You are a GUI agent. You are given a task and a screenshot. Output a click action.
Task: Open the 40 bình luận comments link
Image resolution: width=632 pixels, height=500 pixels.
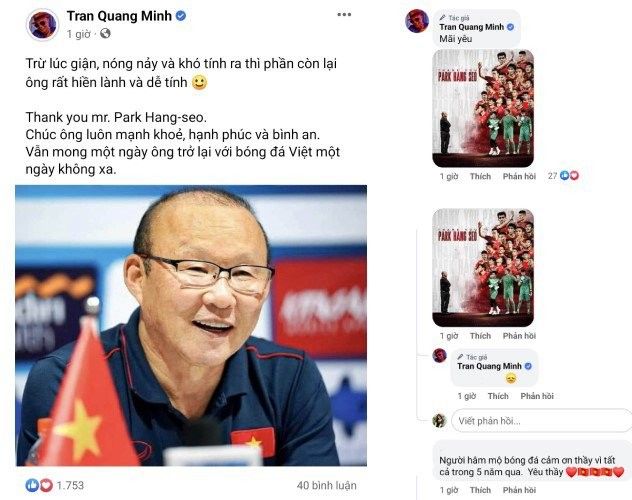[326, 485]
